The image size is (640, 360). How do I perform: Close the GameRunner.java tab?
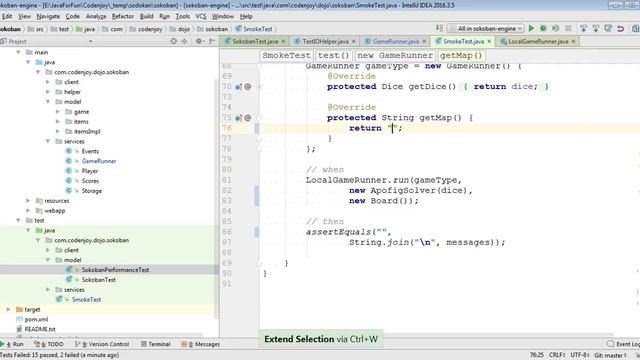pos(424,41)
